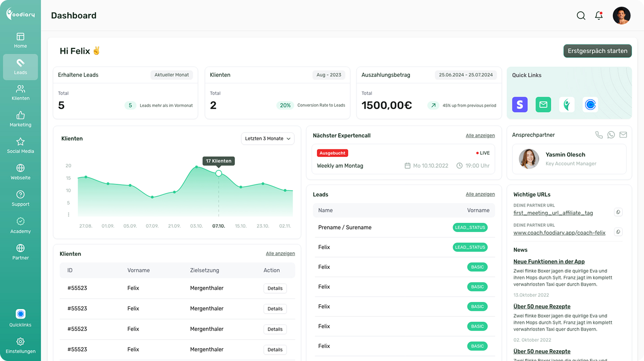The width and height of the screenshot is (644, 361).
Task: Open the notifications bell
Action: 599,16
